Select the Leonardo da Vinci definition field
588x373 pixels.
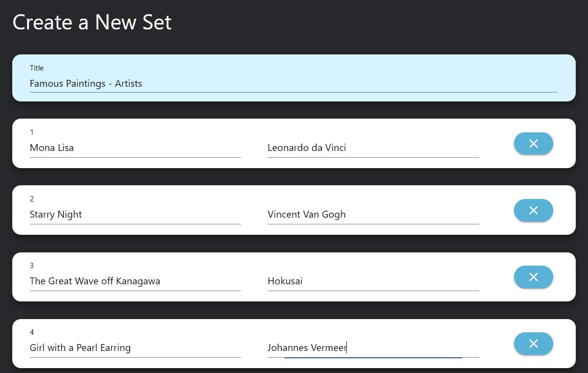pyautogui.click(x=373, y=148)
